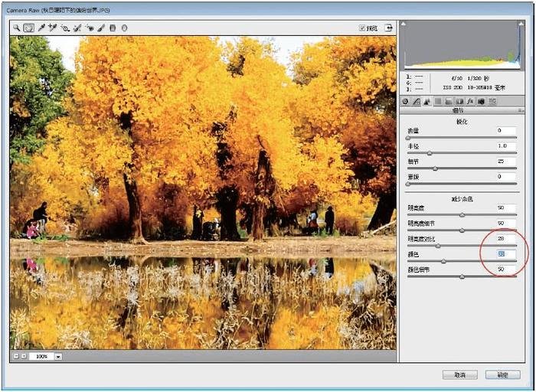536x392 pixels.
Task: Click the 颜色细节 value field
Action: (x=506, y=269)
